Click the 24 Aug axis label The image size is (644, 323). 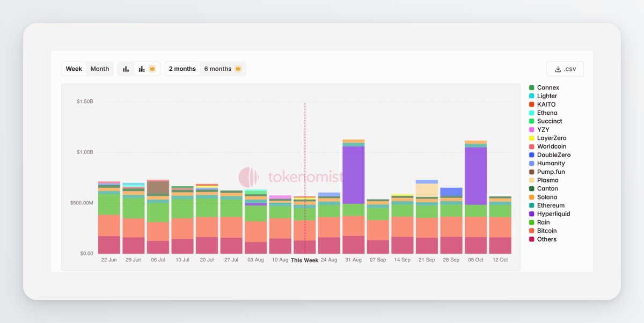329,260
